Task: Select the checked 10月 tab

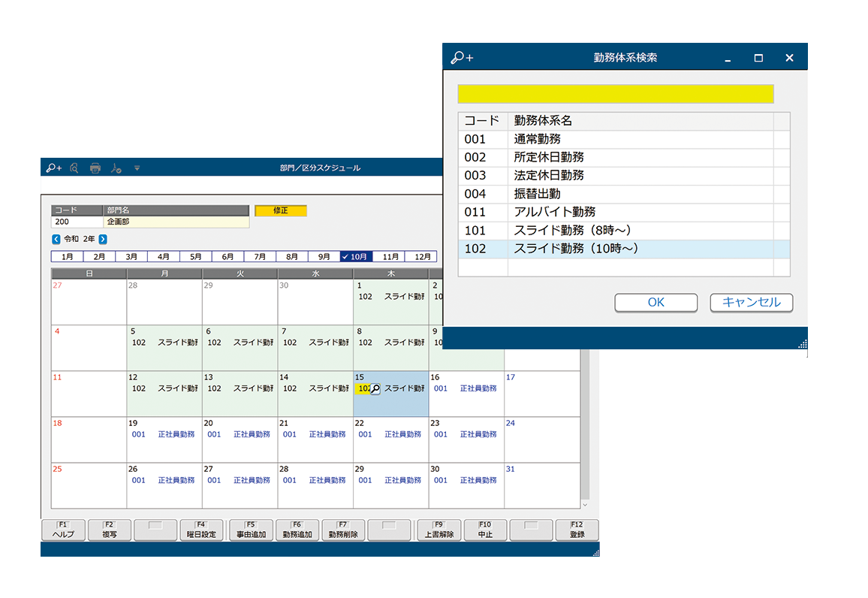Action: pyautogui.click(x=356, y=256)
